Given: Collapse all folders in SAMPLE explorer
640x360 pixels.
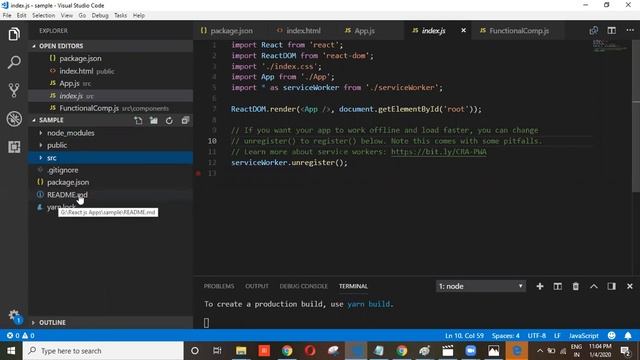Looking at the screenshot, I should click(x=185, y=120).
